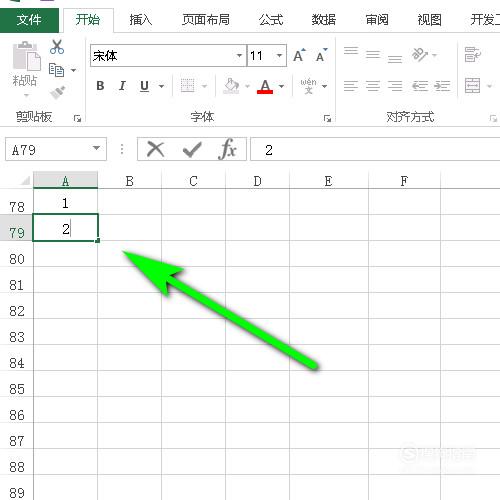
Task: Expand the orientation dropdown arrow
Action: (434, 55)
